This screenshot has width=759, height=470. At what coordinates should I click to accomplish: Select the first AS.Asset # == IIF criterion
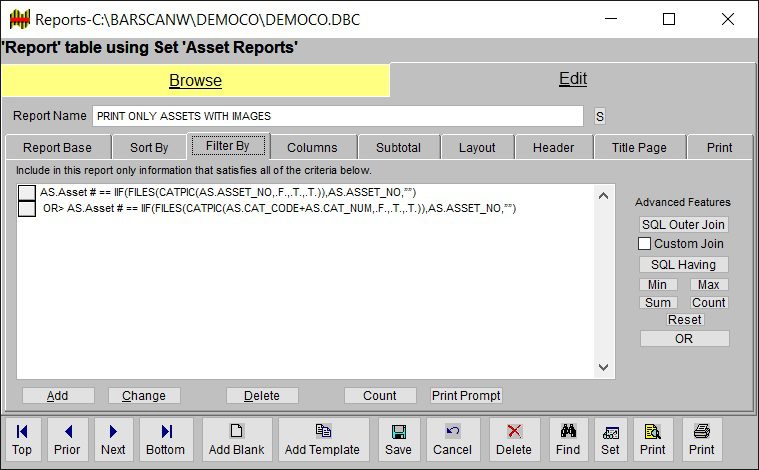pos(228,193)
